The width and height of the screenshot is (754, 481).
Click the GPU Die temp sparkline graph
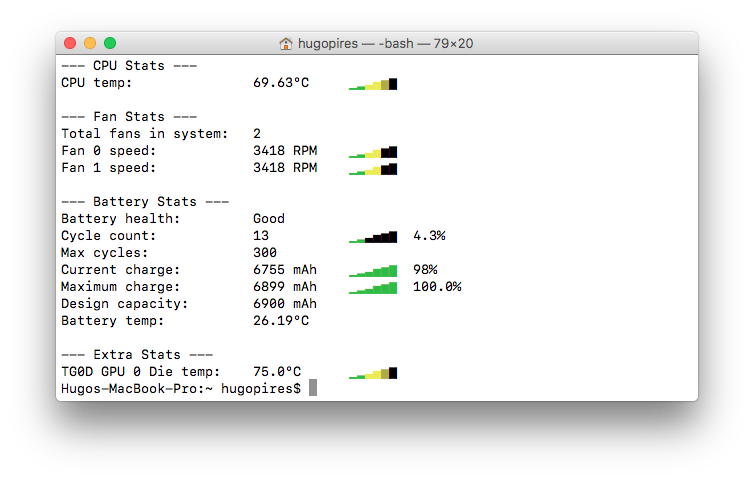(x=373, y=373)
